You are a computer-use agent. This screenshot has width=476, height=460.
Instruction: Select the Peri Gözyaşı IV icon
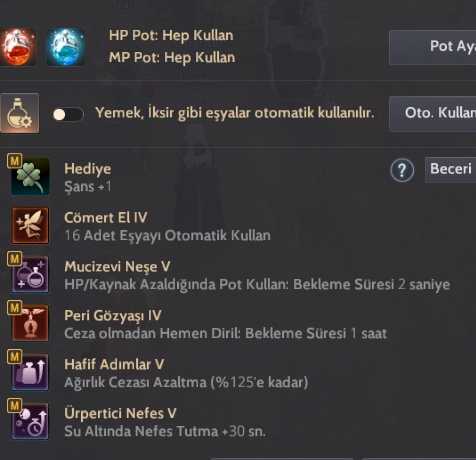[x=30, y=323]
